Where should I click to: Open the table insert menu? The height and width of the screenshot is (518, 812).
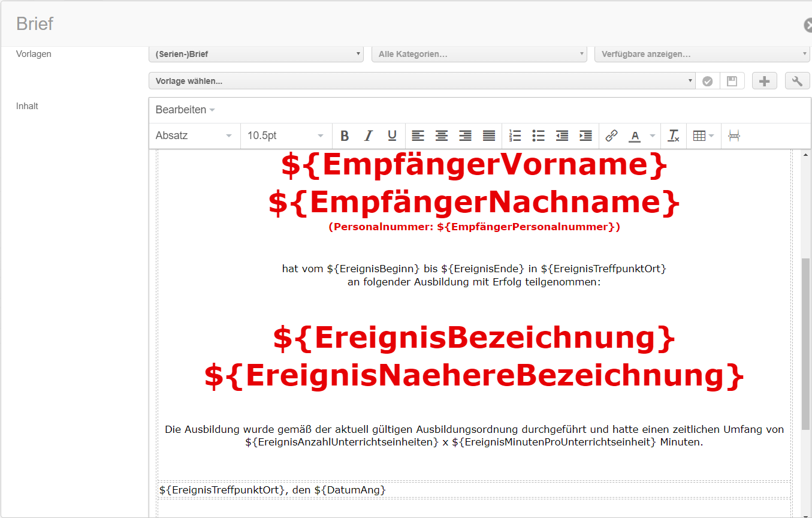[704, 136]
